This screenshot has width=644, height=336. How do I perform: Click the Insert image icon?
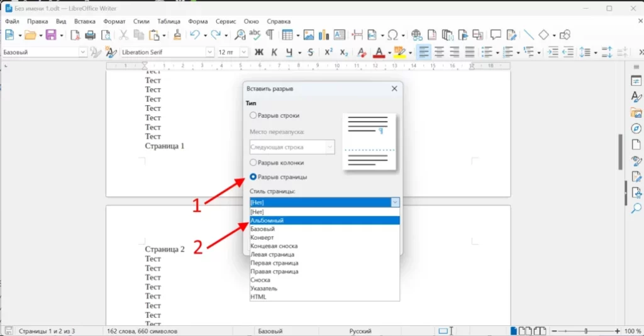(308, 35)
